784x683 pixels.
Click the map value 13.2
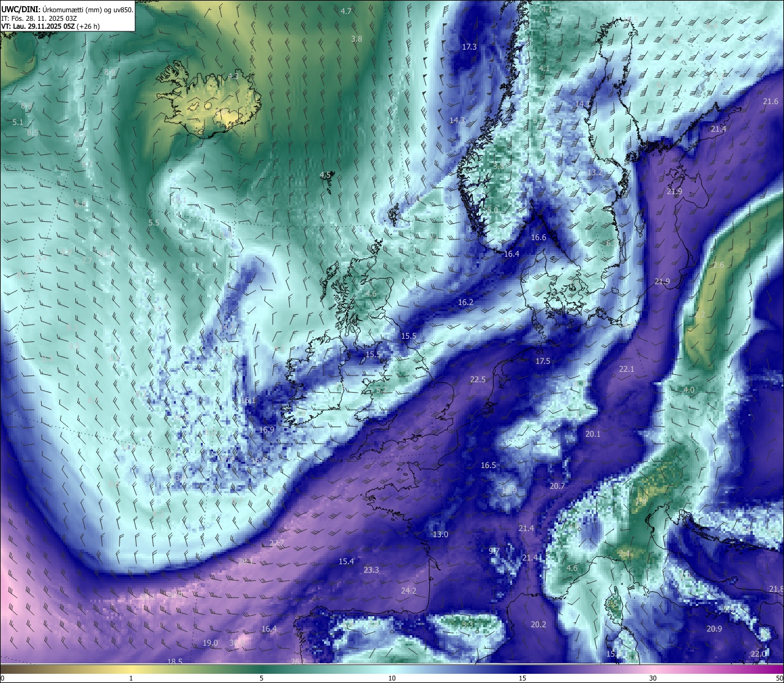tap(595, 173)
